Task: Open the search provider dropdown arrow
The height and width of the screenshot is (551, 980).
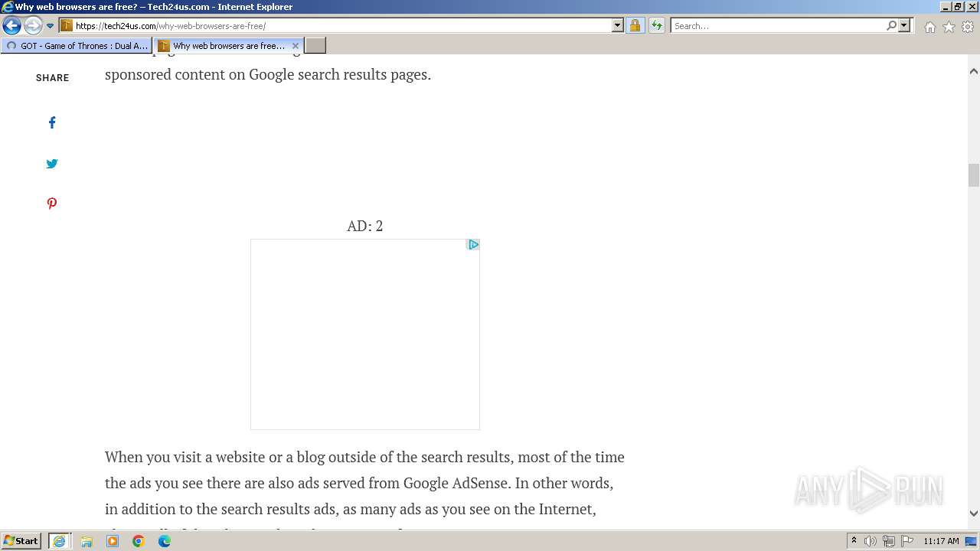Action: (904, 25)
